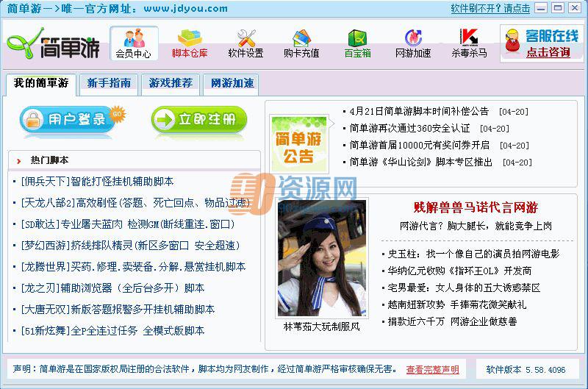588x389 pixels.
Task: Click the 立即注册 register button
Action: [x=199, y=119]
